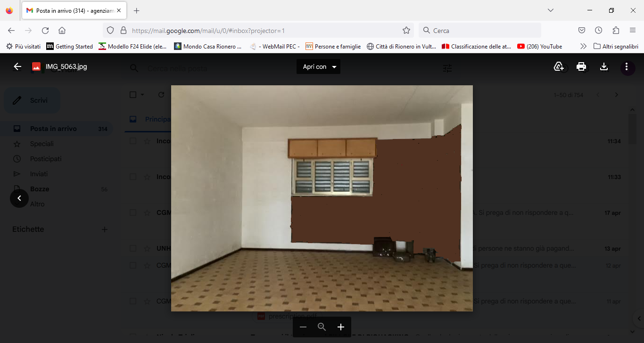
Task: Open the three-dot more options menu
Action: pyautogui.click(x=627, y=66)
